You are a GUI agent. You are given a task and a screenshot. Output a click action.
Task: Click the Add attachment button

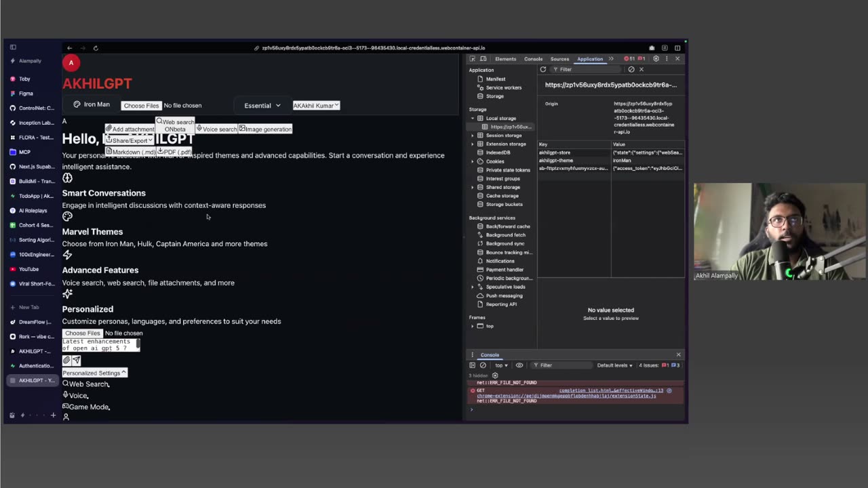(x=130, y=129)
